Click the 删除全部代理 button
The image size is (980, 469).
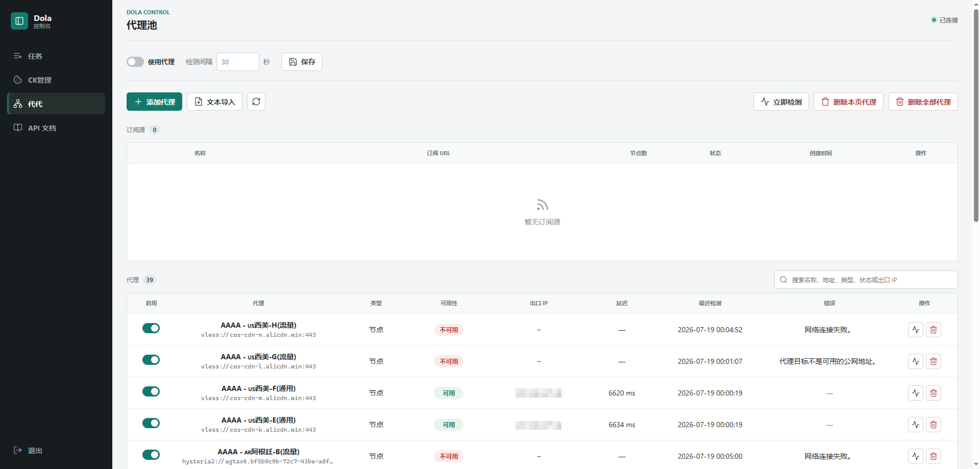click(x=923, y=102)
